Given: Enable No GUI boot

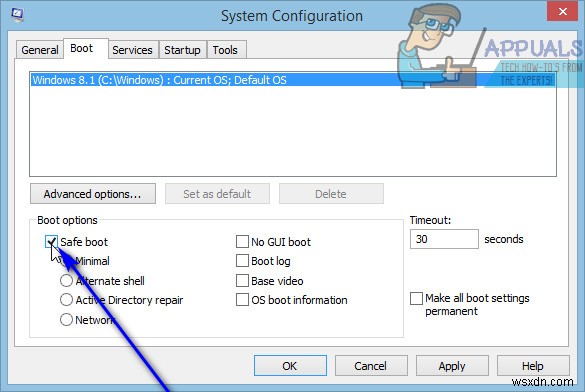Looking at the screenshot, I should point(242,242).
